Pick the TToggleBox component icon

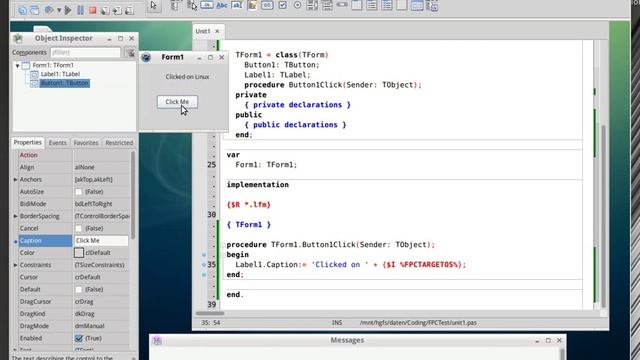tap(267, 5)
